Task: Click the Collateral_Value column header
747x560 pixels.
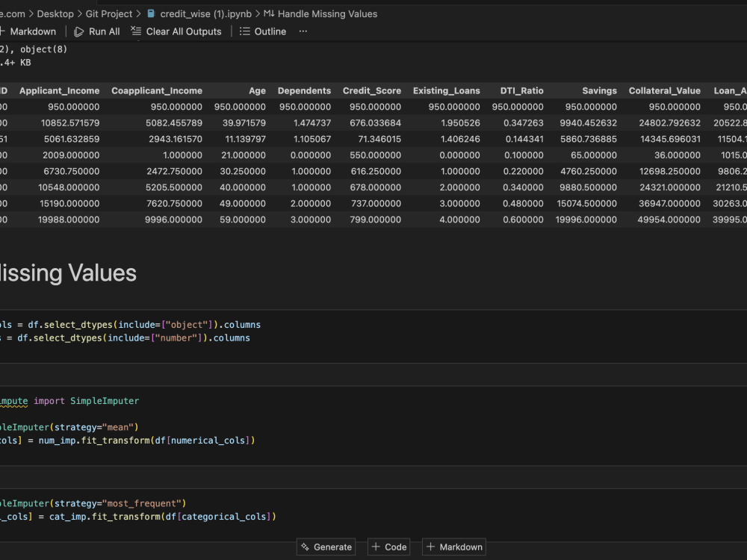Action: 665,90
